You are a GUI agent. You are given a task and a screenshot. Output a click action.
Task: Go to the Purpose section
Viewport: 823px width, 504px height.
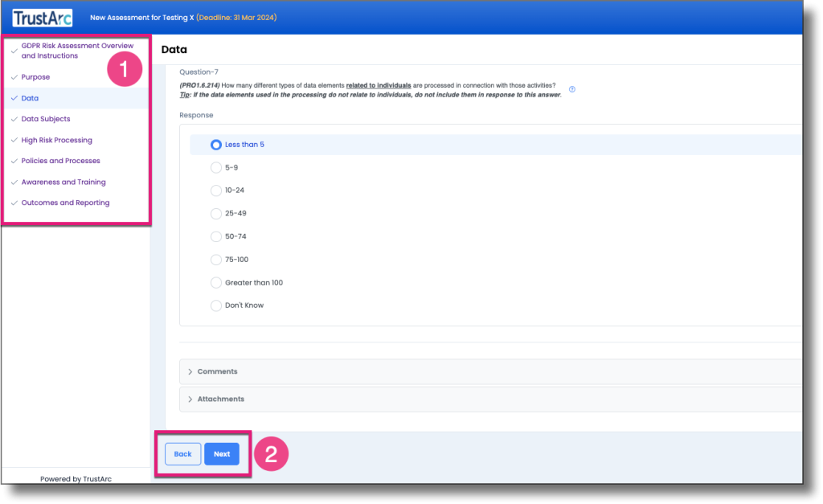[35, 77]
